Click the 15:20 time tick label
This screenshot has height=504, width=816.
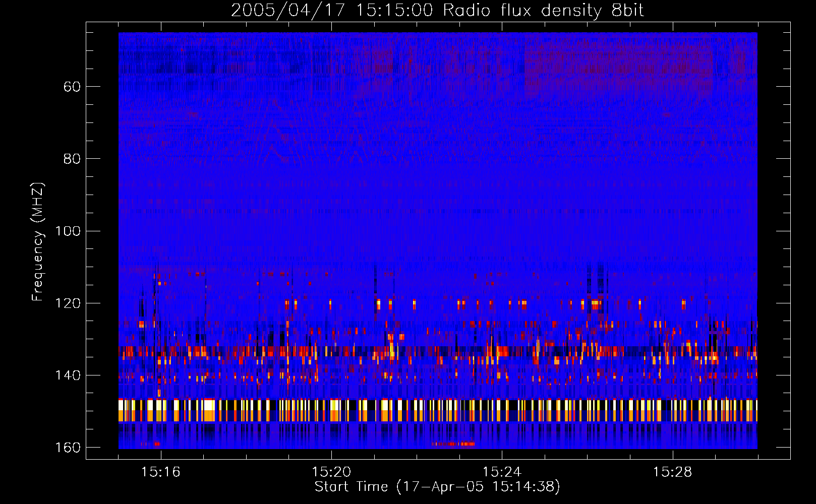coord(331,472)
